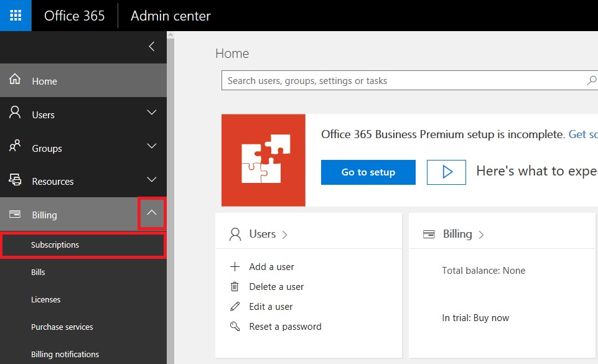598x364 pixels.
Task: Click the trash icon for Delete a user
Action: (235, 287)
